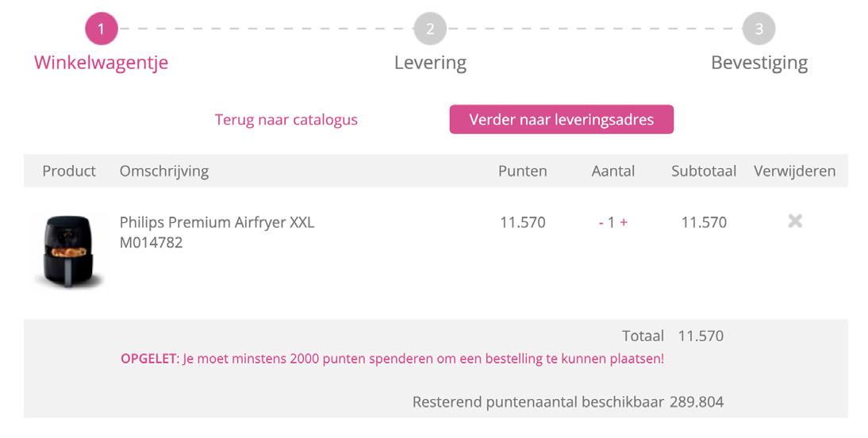Viewport: 868px width, 438px height.
Task: Click the Omschrijving column header
Action: 164,171
